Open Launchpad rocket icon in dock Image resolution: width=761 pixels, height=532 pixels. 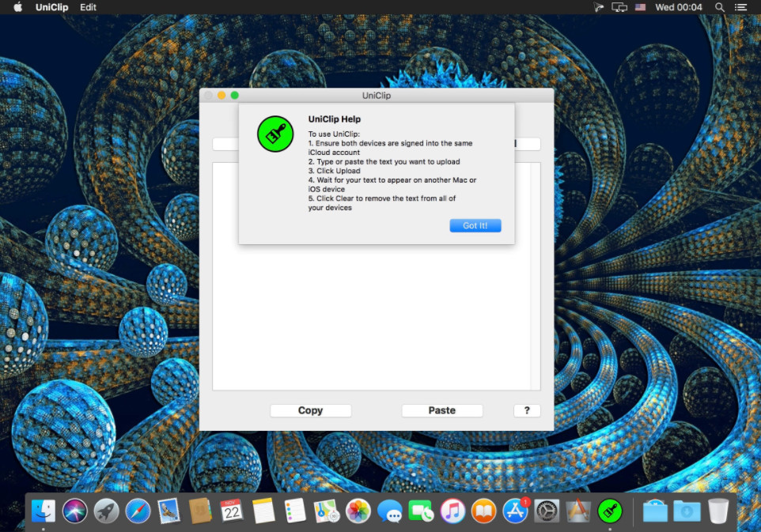[106, 511]
